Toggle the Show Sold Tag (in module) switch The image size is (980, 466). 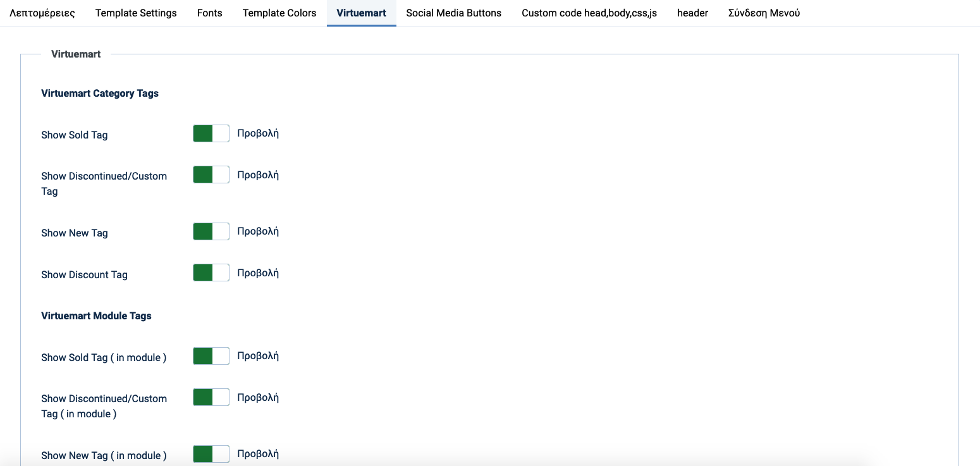pos(211,356)
